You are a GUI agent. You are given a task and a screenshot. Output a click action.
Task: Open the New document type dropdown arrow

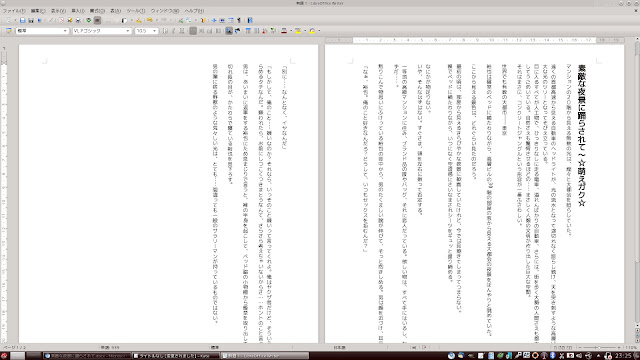tap(15, 20)
